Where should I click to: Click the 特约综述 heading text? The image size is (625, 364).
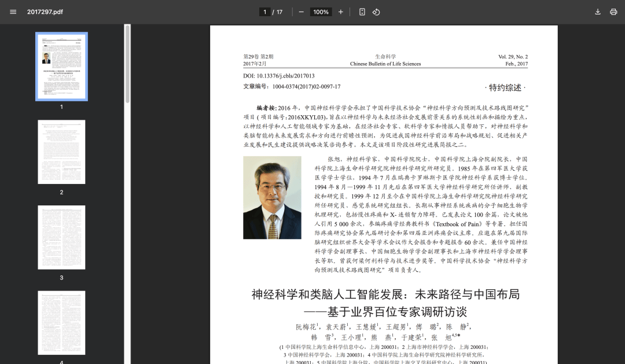[505, 88]
